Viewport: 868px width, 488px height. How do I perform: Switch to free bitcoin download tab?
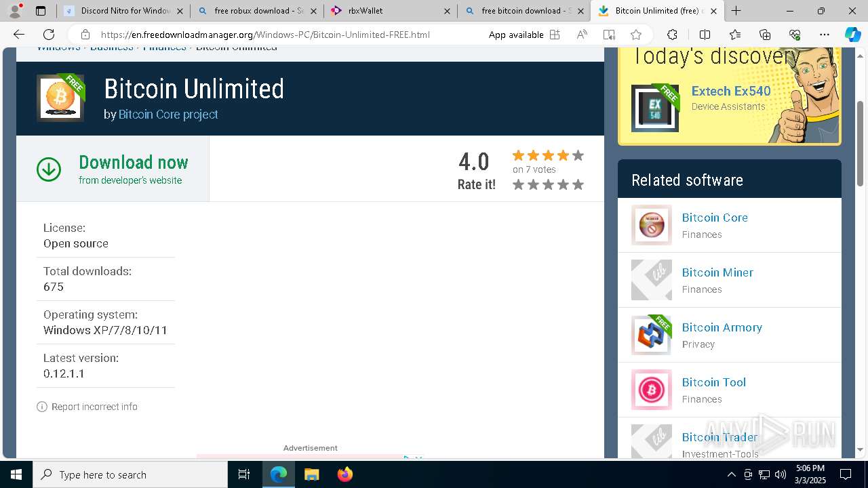pyautogui.click(x=525, y=11)
